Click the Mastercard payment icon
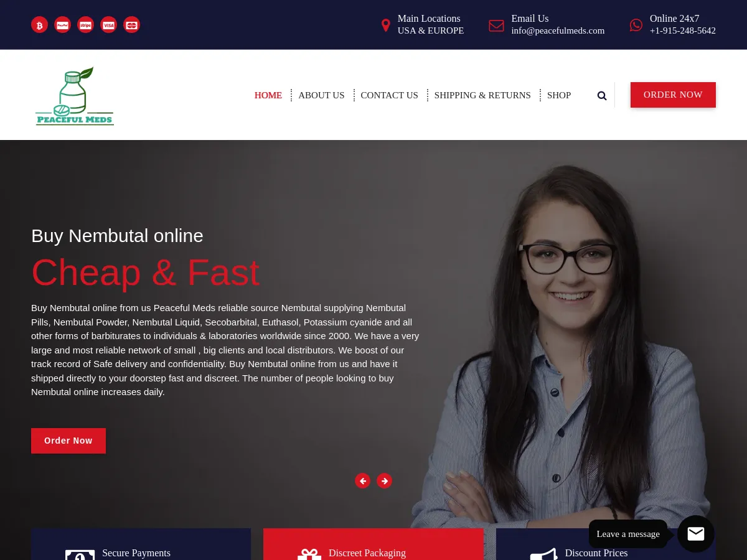This screenshot has height=560, width=747. (131, 25)
